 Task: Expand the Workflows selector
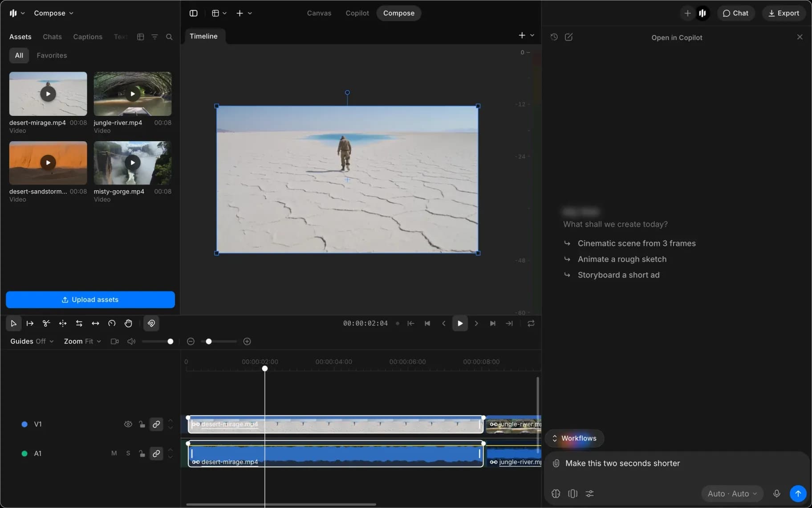click(x=574, y=438)
